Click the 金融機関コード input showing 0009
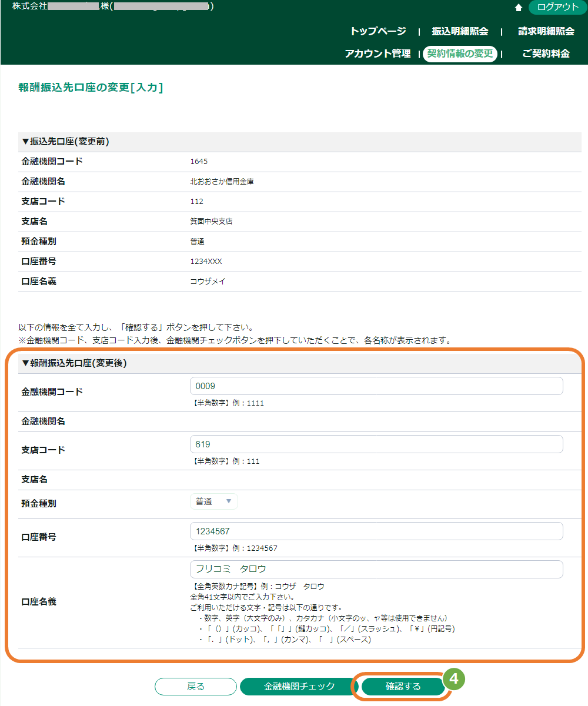The height and width of the screenshot is (706, 588). [x=376, y=386]
